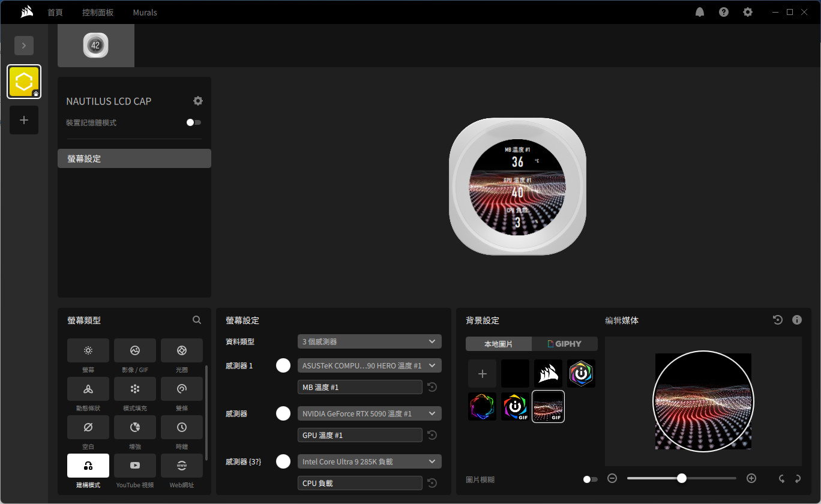
Task: Open 控制面板 tab
Action: coord(98,12)
